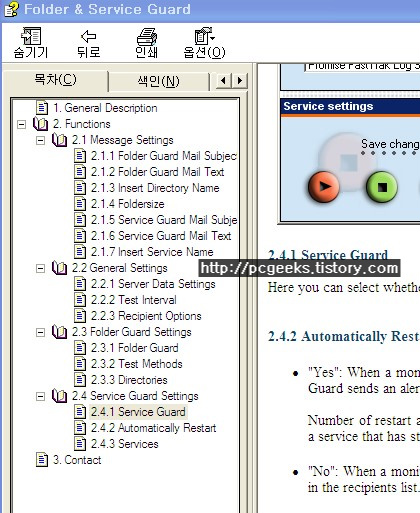
Task: Click the 인쇄 (Print) printer icon
Action: click(x=147, y=36)
